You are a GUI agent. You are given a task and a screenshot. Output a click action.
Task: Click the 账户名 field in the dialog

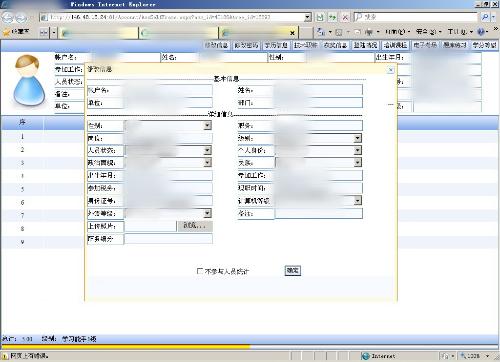click(168, 90)
